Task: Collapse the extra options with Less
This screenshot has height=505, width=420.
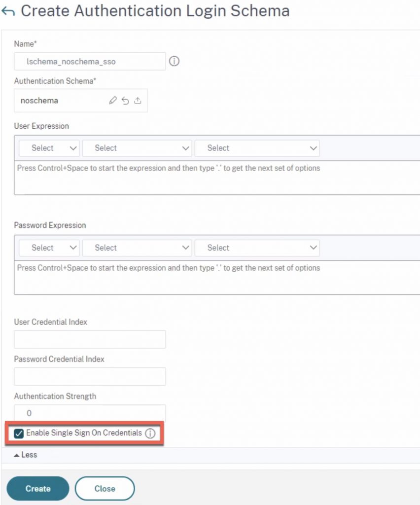Action: coord(26,455)
